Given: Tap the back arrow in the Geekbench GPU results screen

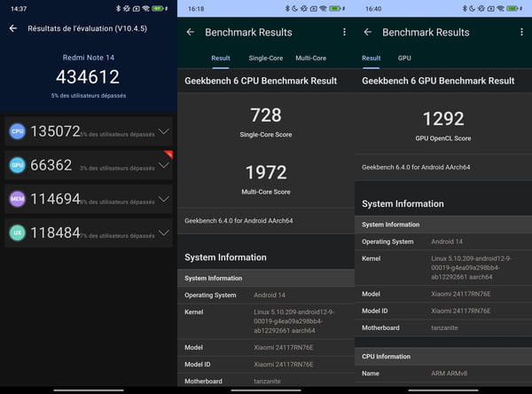Looking at the screenshot, I should [x=368, y=32].
